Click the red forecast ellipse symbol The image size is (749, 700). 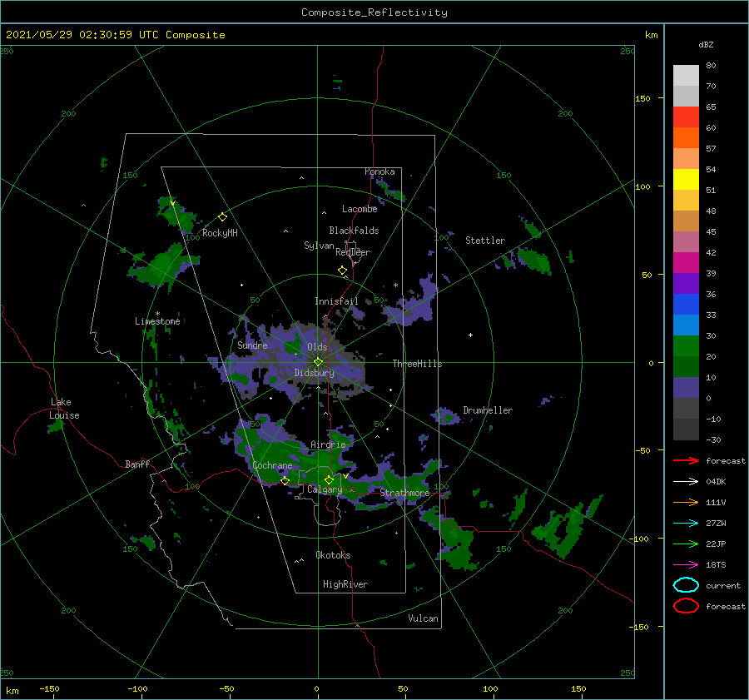click(x=686, y=606)
